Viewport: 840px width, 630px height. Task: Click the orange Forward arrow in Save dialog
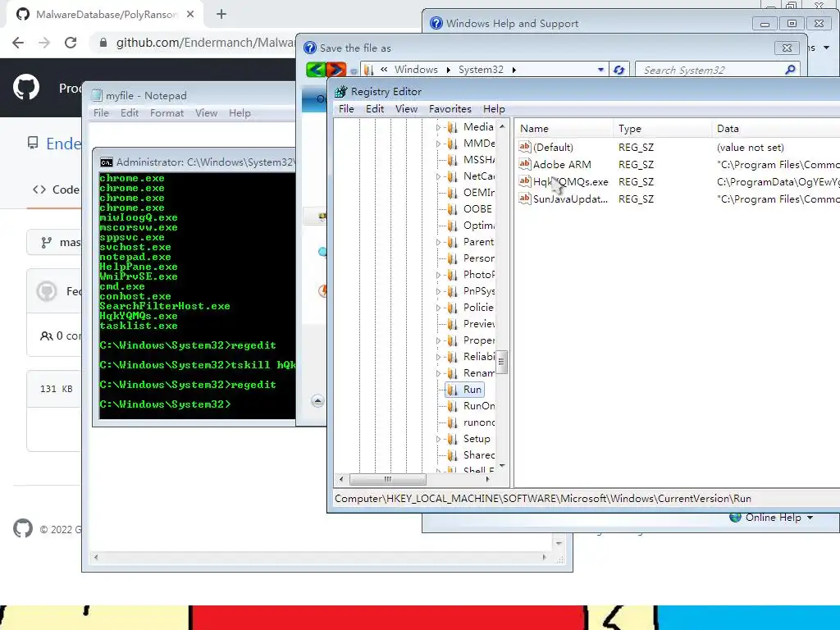coord(336,70)
